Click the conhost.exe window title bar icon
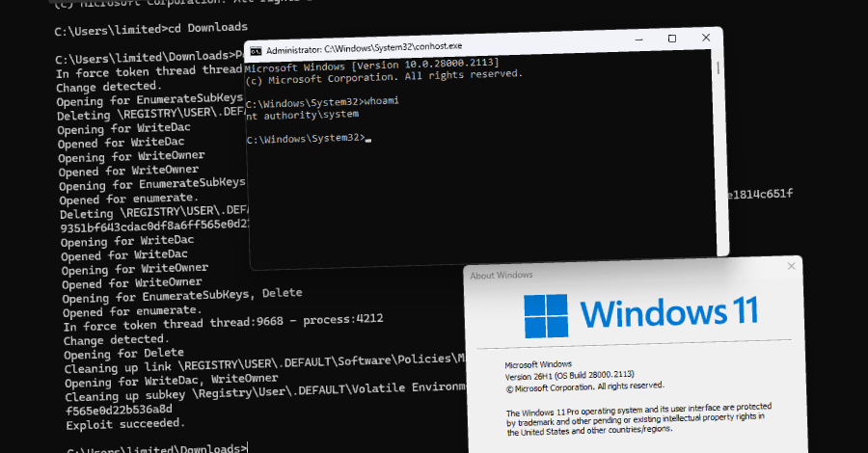Viewport: 868px width, 453px height. point(256,51)
